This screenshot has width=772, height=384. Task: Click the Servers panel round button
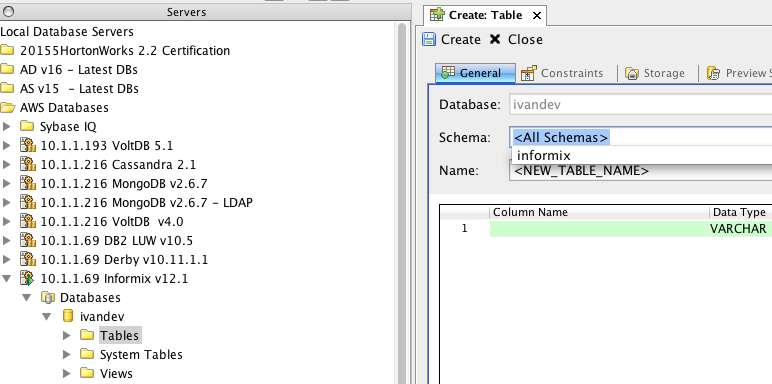tap(9, 12)
